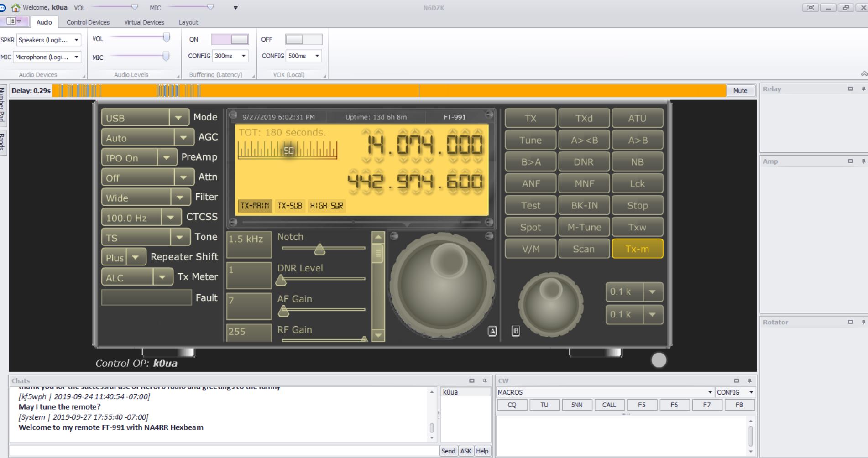This screenshot has width=868, height=458.
Task: Click the Send chat button
Action: coord(448,451)
